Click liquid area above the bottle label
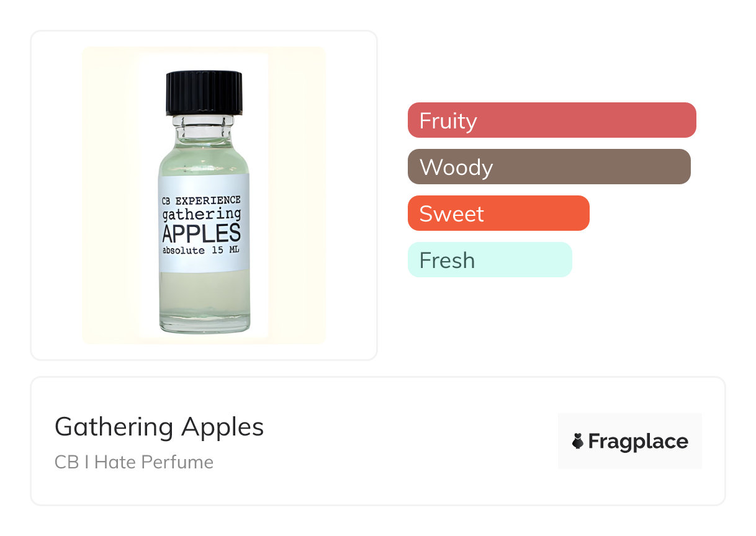The image size is (756, 536). 204,160
